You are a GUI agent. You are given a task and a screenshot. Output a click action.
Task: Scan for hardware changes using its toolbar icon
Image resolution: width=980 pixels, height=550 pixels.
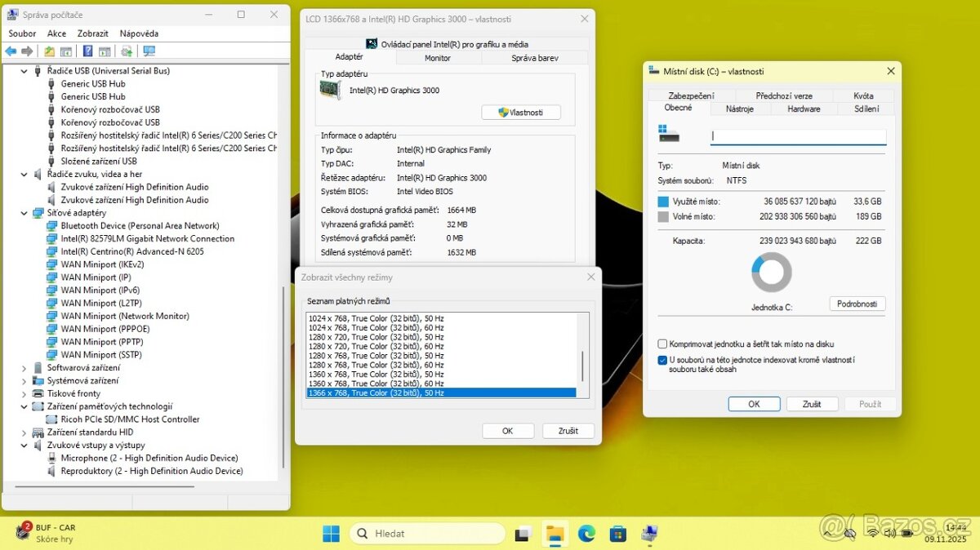pos(127,51)
